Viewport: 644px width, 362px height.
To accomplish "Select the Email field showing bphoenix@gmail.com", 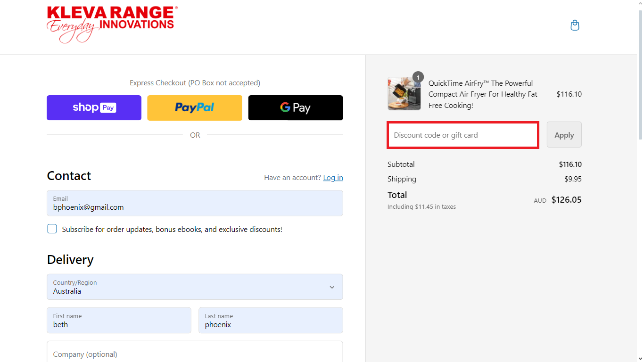I will [195, 203].
